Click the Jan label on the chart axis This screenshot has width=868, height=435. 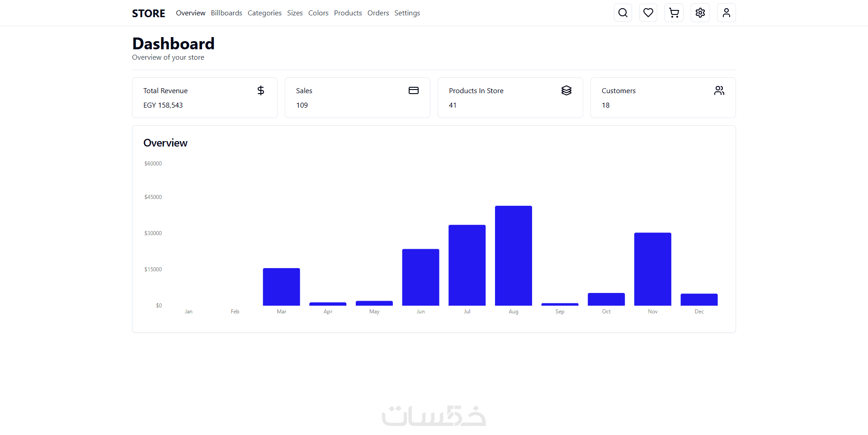point(189,312)
